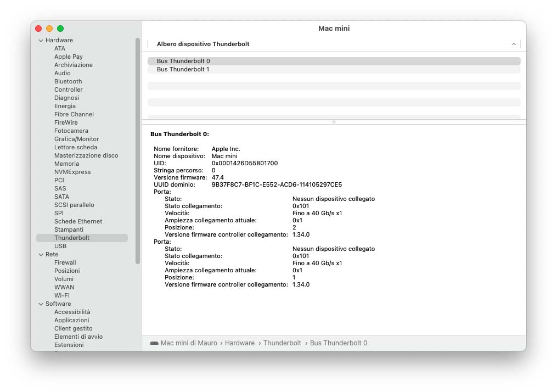Click the UUID dominio value 9B37F8C7-BF1C-E552-ACD6-114105297CE5
557x392 pixels.
point(277,185)
